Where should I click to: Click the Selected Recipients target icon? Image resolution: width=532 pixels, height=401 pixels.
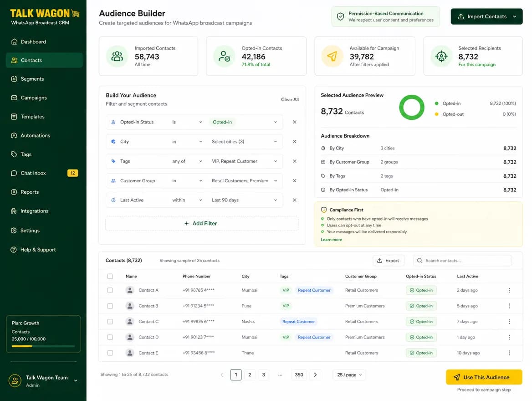tap(441, 56)
